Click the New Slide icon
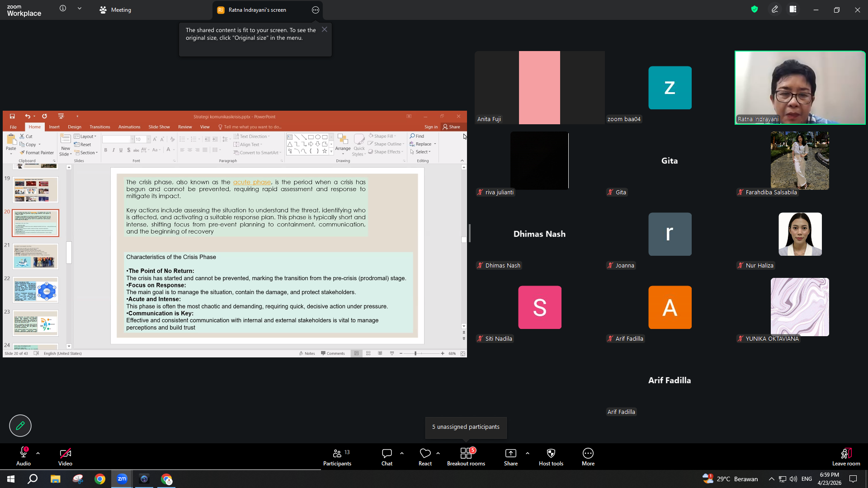 (x=66, y=139)
